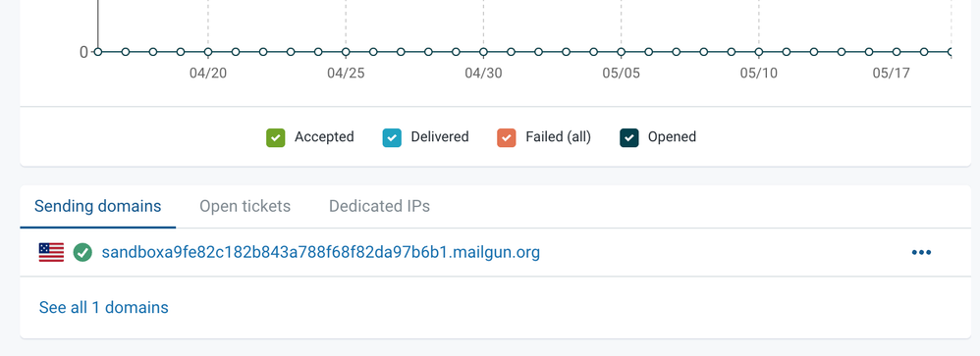
Task: Toggle the Failed (all) legend checkbox
Action: pyautogui.click(x=507, y=137)
